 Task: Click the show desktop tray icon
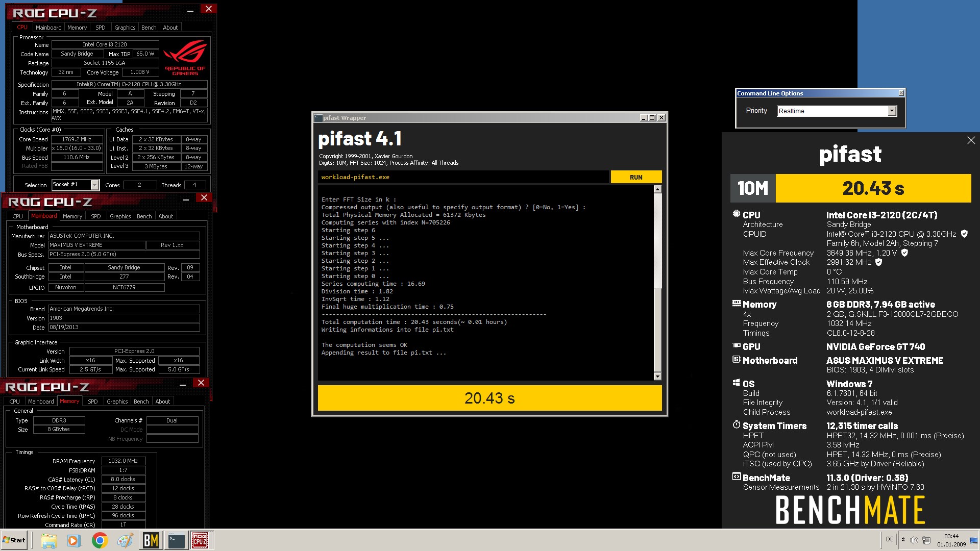pos(974,540)
